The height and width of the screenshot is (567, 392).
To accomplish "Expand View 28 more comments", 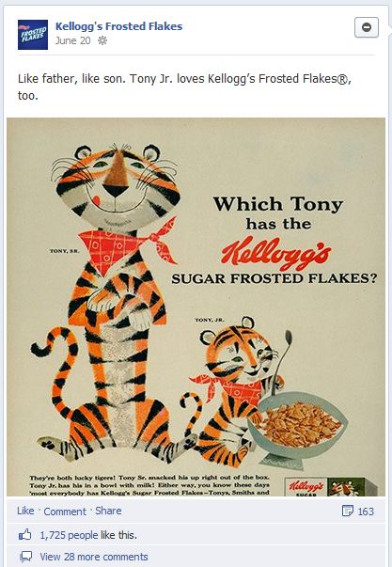I will (94, 557).
